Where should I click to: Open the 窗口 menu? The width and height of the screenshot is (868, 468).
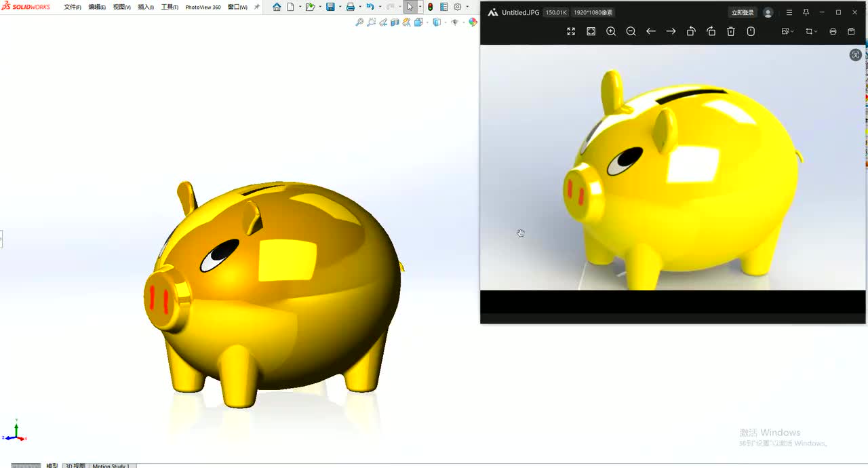click(x=237, y=7)
